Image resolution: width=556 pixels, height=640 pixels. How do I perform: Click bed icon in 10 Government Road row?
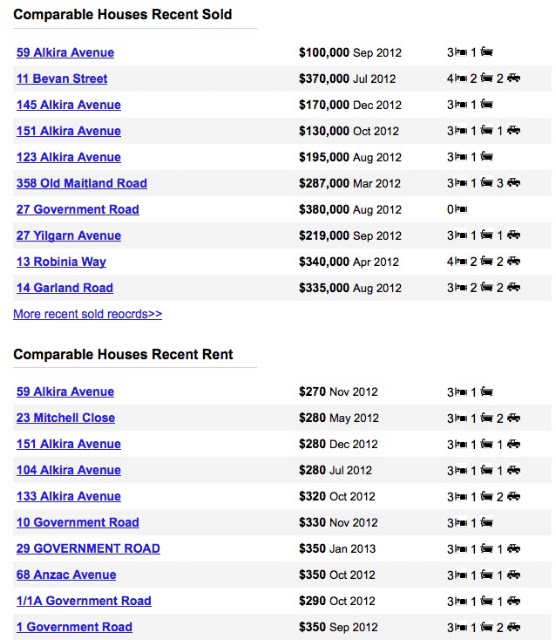tap(461, 522)
